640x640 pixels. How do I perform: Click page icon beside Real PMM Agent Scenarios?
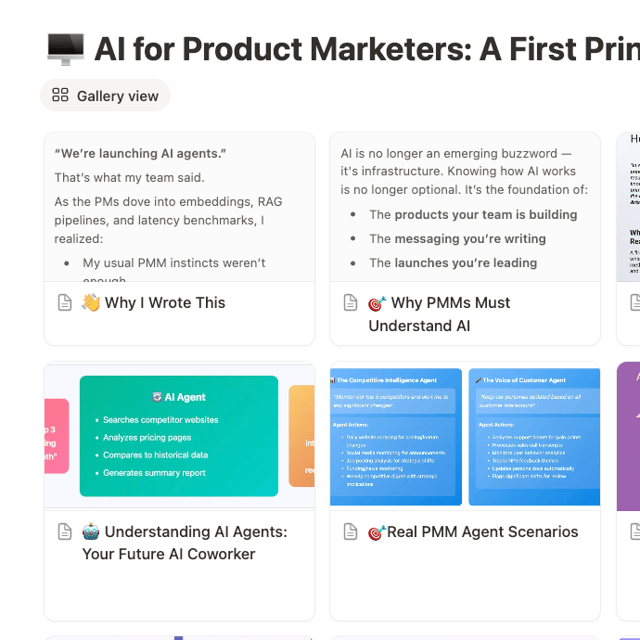pos(350,531)
